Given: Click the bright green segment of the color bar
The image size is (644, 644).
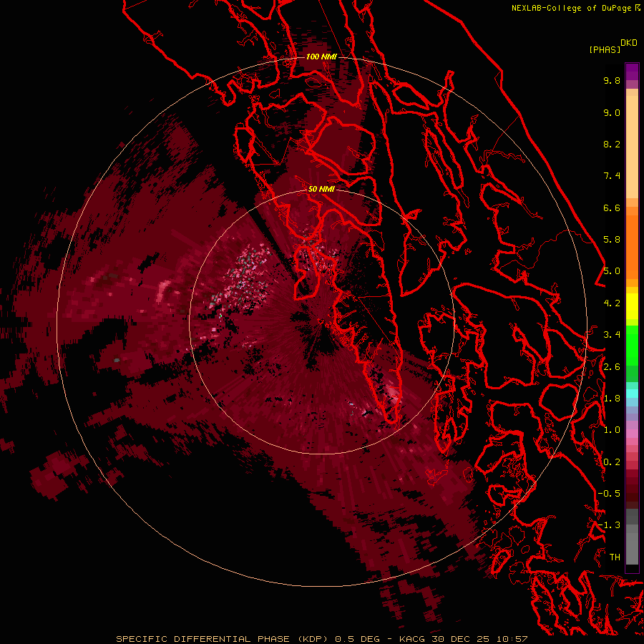Looking at the screenshot, I should point(632,345).
